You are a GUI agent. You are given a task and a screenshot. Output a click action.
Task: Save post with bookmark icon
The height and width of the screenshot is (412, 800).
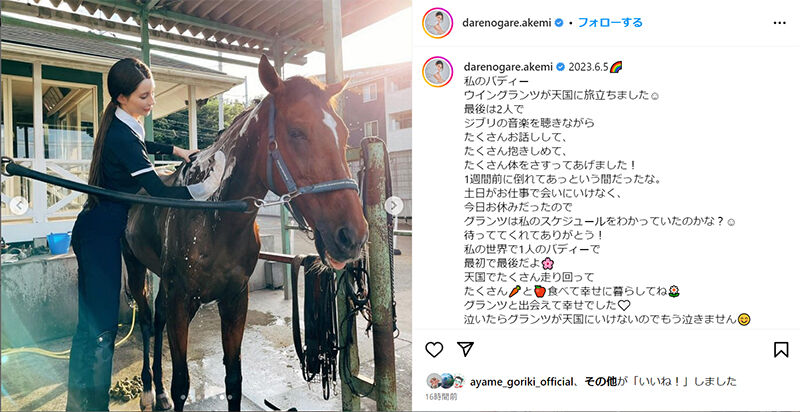click(781, 349)
